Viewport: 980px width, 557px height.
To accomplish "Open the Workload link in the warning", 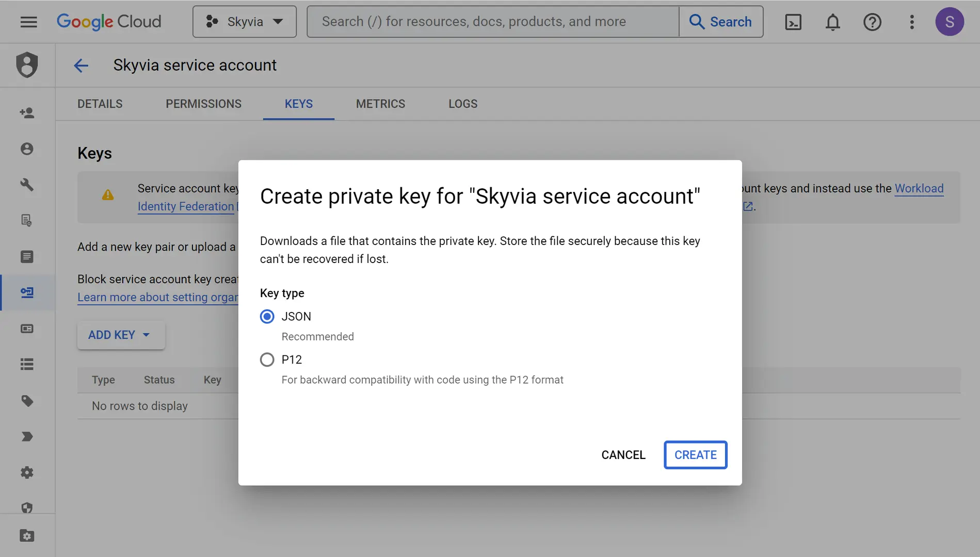I will tap(919, 189).
